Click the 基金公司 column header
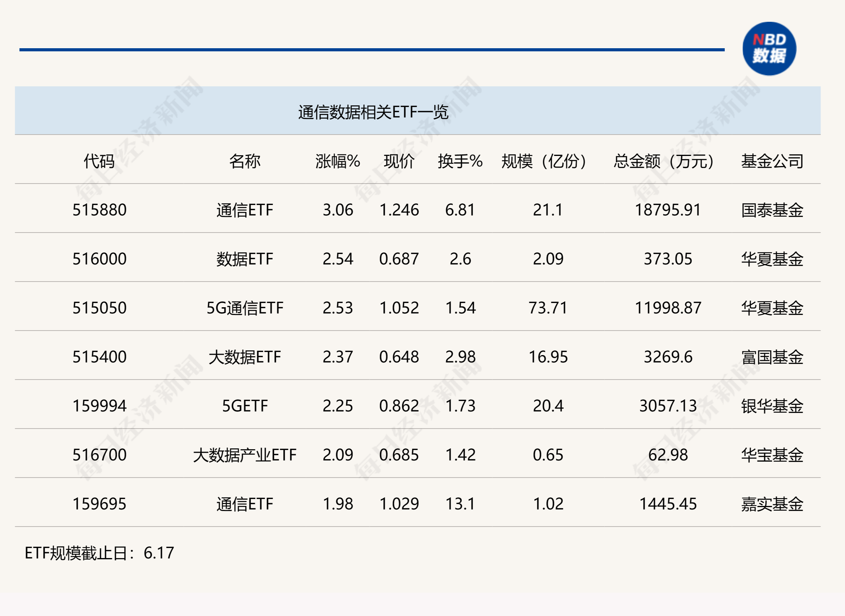Viewport: 845px width, 616px height. click(x=772, y=161)
